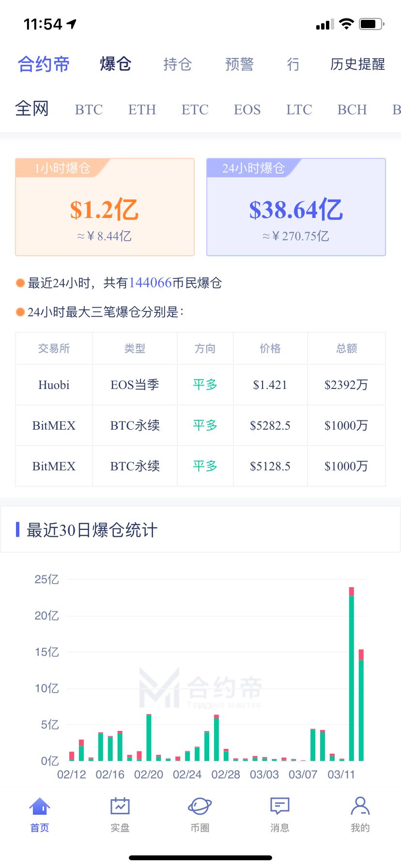Tap the 144066 liquidated traders link
This screenshot has width=401, height=868.
coord(150,283)
